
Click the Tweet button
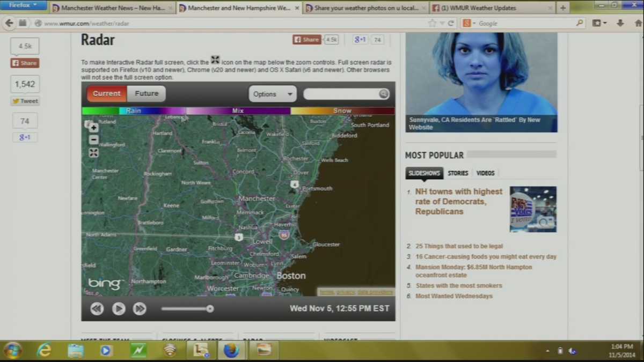pyautogui.click(x=25, y=101)
